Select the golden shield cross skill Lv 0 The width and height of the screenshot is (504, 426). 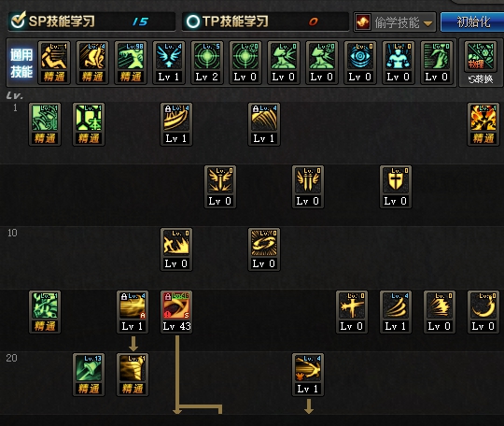(x=396, y=187)
